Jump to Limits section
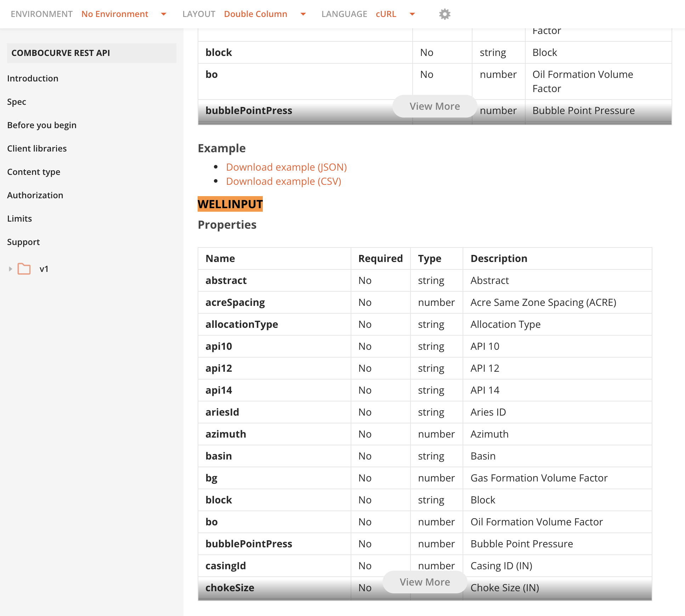This screenshot has height=616, width=685. tap(19, 219)
